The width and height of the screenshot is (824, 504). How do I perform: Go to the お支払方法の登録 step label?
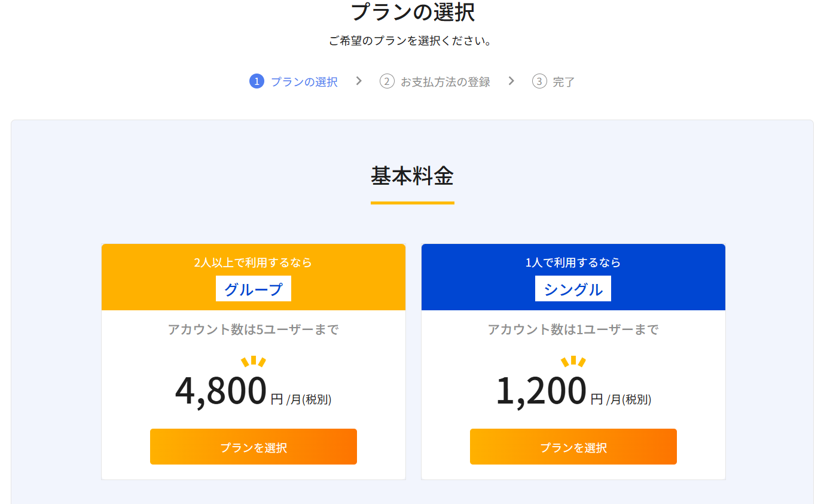click(445, 82)
